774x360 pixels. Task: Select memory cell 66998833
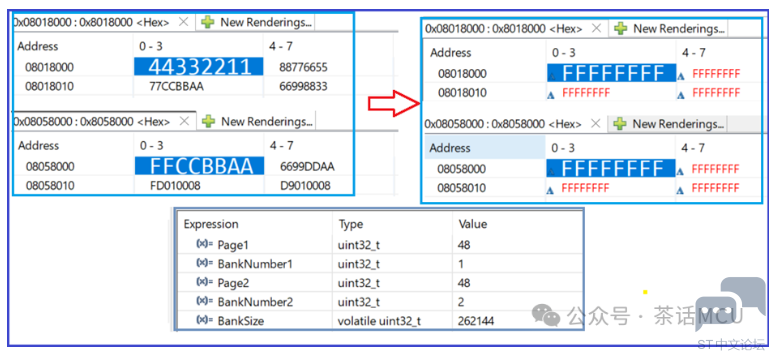click(303, 87)
